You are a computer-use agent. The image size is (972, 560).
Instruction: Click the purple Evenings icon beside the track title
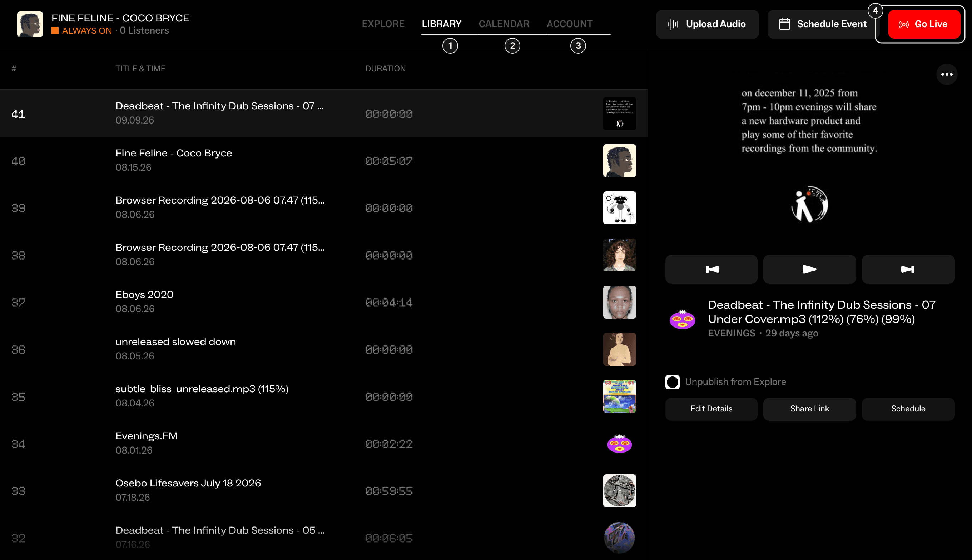pyautogui.click(x=682, y=319)
